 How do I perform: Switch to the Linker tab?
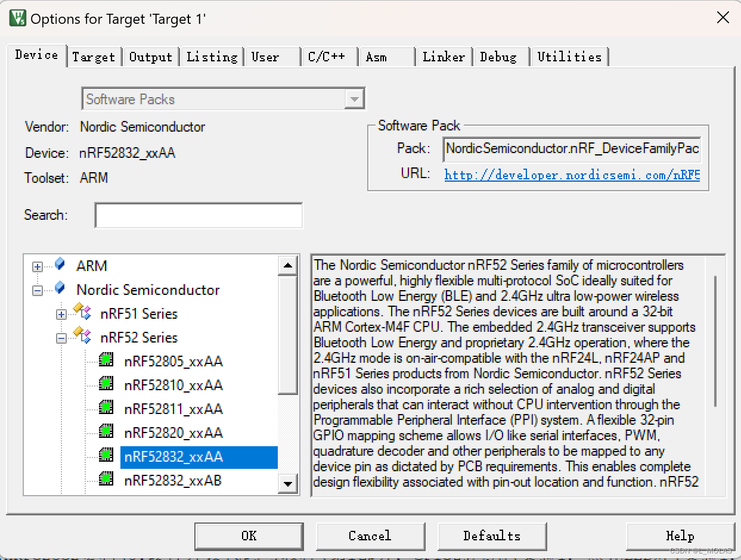444,57
